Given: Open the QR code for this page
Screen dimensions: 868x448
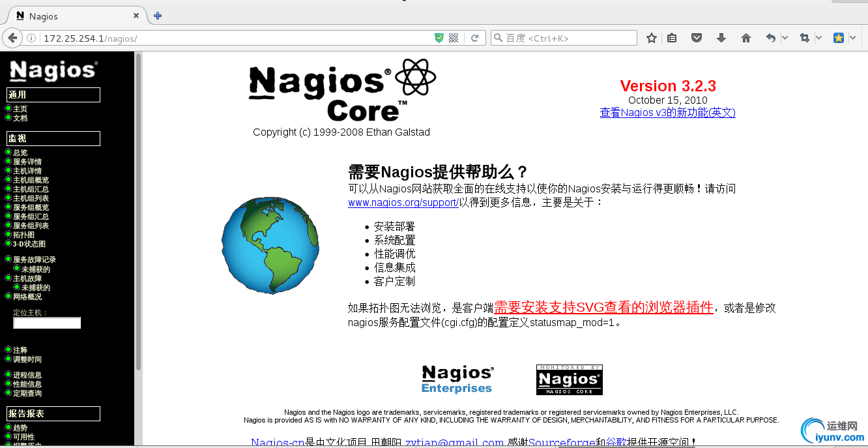Looking at the screenshot, I should 454,38.
